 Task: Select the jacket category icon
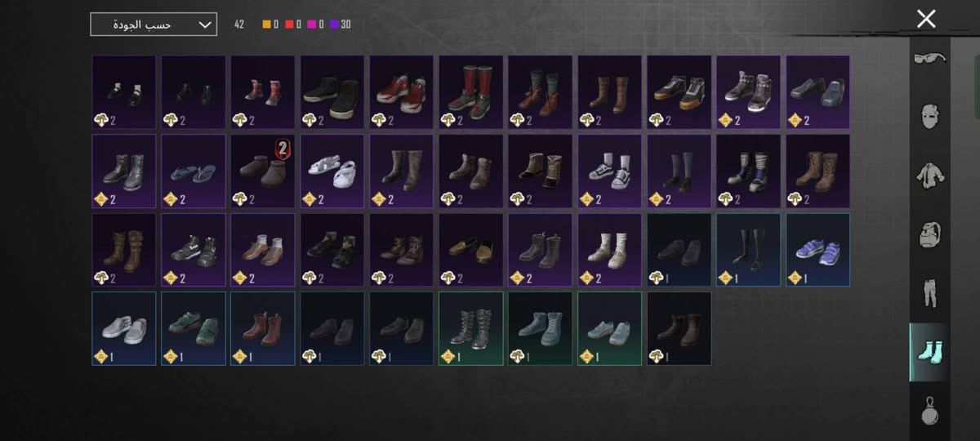(929, 176)
